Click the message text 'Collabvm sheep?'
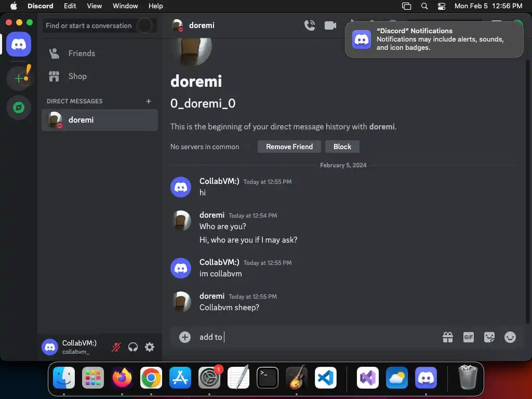Image resolution: width=532 pixels, height=399 pixels. click(x=229, y=308)
